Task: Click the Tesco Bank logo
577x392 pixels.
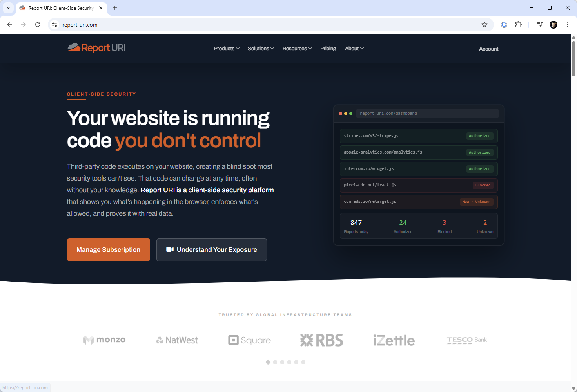Action: coord(467,340)
